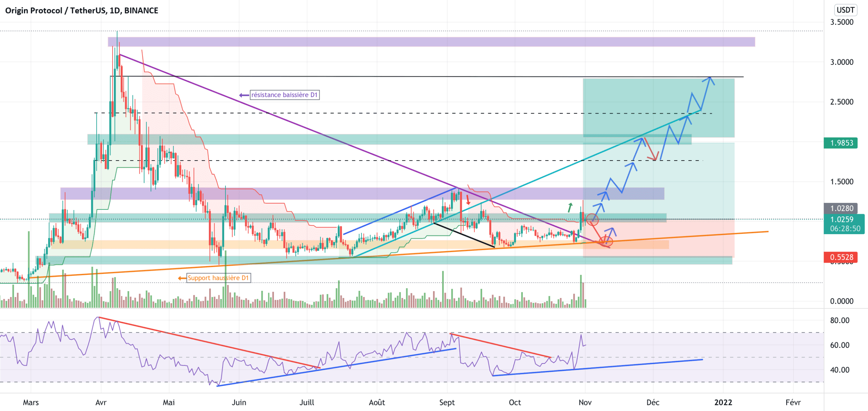The height and width of the screenshot is (411, 868).
Task: Click the 2022 label on time axis
Action: coord(723,403)
